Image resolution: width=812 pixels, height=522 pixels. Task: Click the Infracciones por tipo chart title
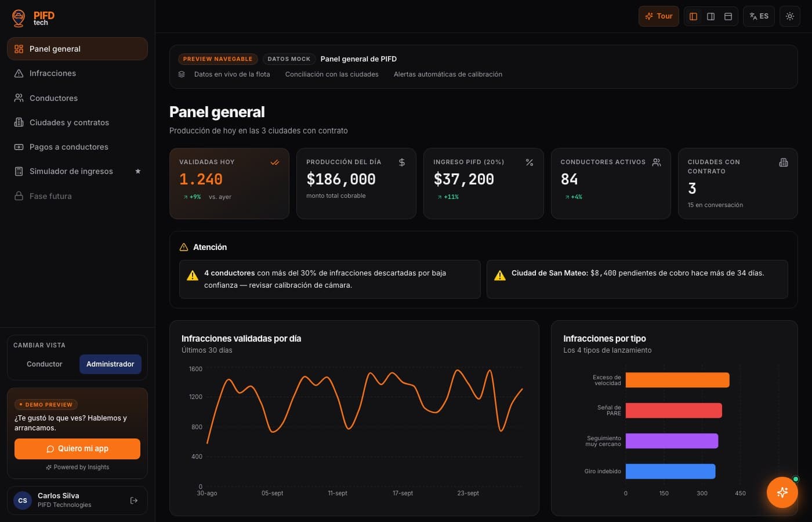click(x=604, y=339)
